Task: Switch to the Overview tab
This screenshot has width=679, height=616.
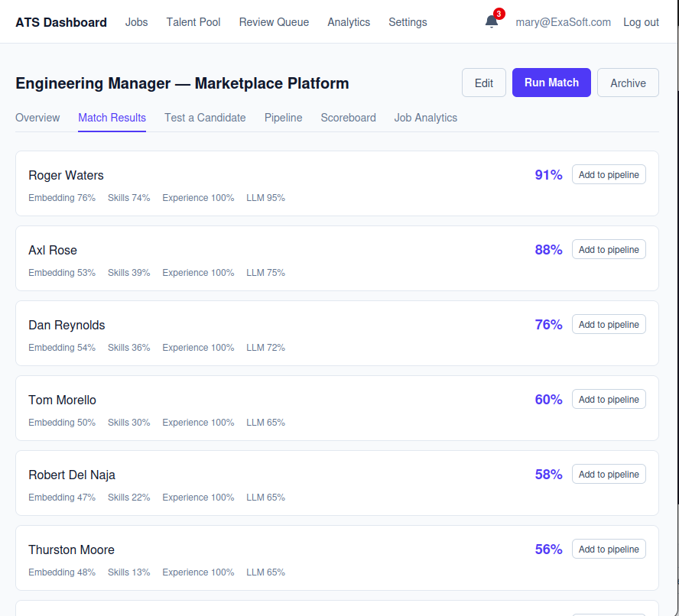Action: pyautogui.click(x=37, y=118)
